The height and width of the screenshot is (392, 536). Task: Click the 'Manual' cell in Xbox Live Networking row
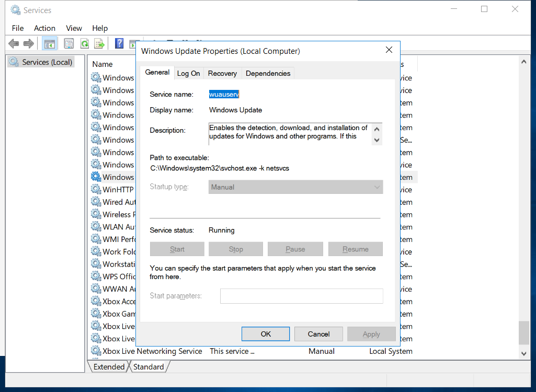[x=321, y=351]
